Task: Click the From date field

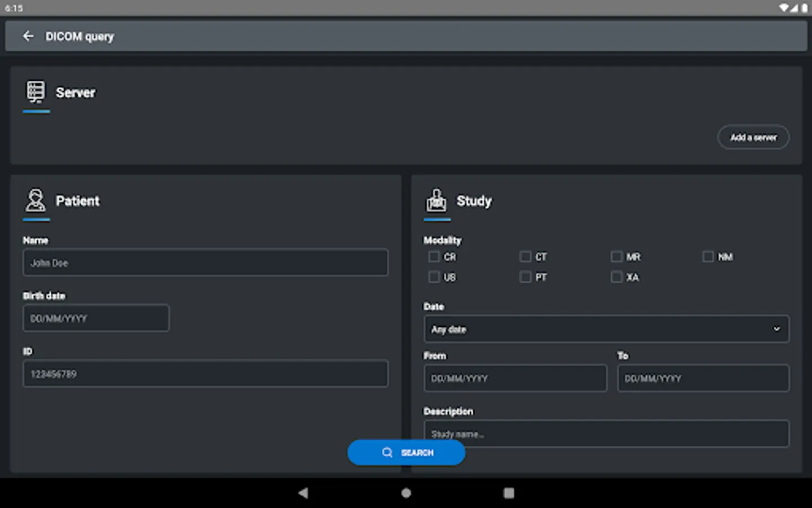Action: 515,378
